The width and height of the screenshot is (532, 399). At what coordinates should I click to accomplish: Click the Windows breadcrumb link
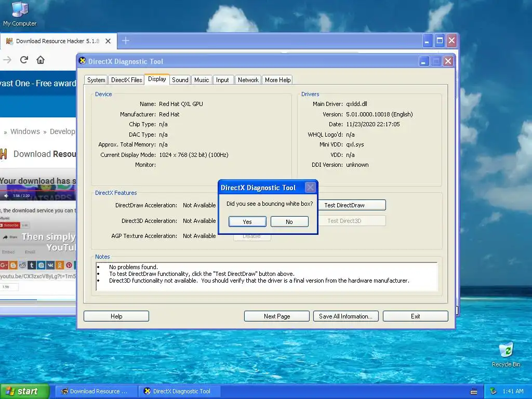pos(25,131)
